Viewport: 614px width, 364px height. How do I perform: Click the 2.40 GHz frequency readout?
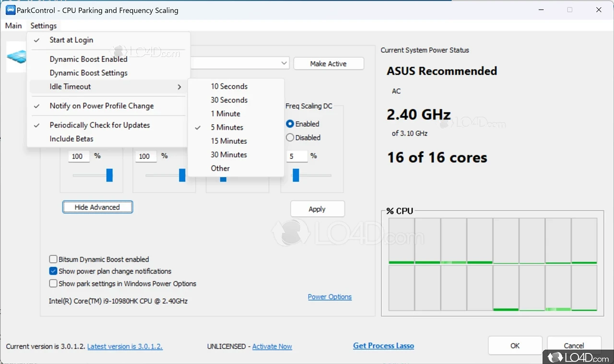click(419, 115)
